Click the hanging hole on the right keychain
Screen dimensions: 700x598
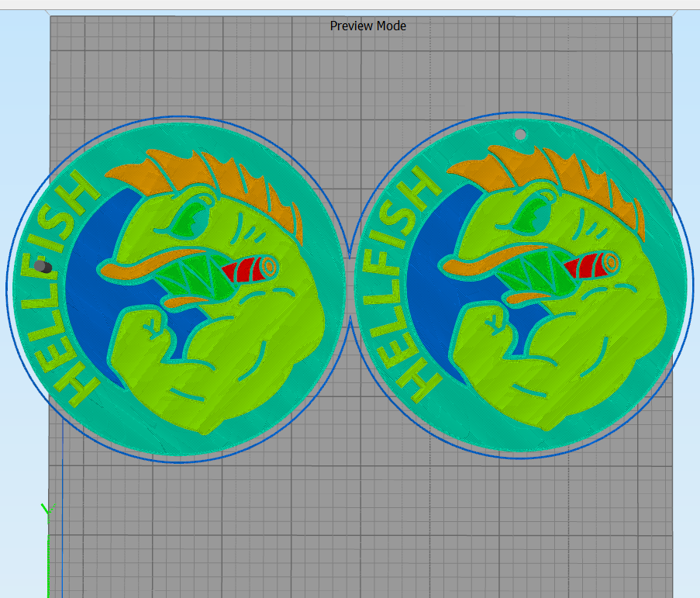click(521, 133)
